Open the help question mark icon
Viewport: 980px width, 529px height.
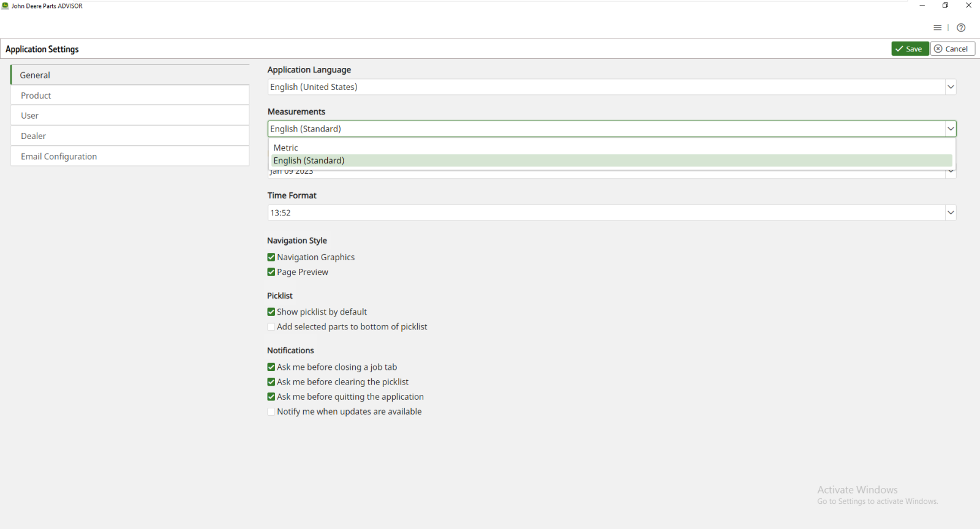coord(961,28)
